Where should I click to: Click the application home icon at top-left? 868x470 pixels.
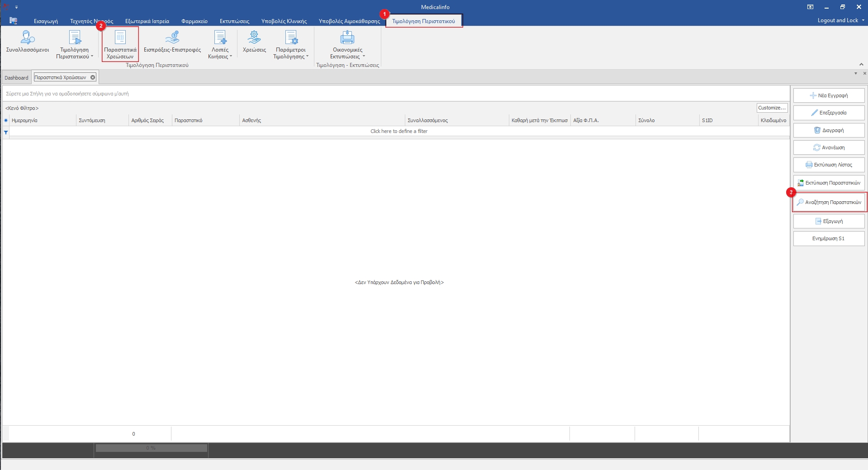pos(13,21)
